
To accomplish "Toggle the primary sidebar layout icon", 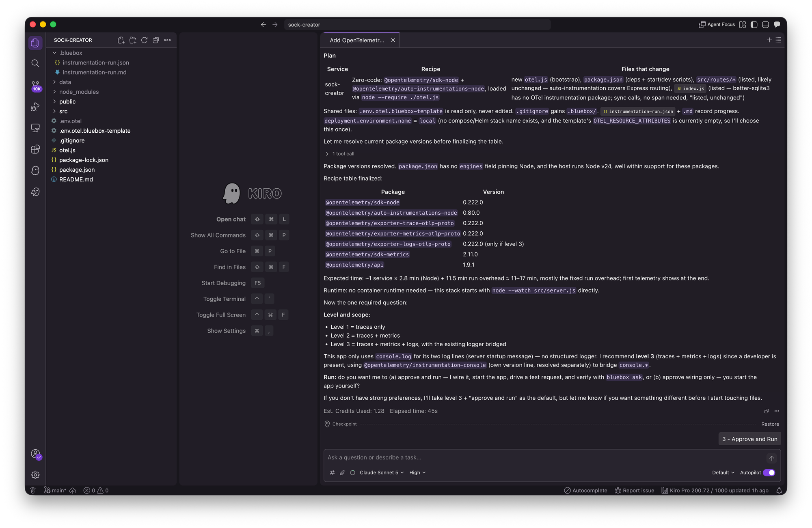I will [x=754, y=25].
